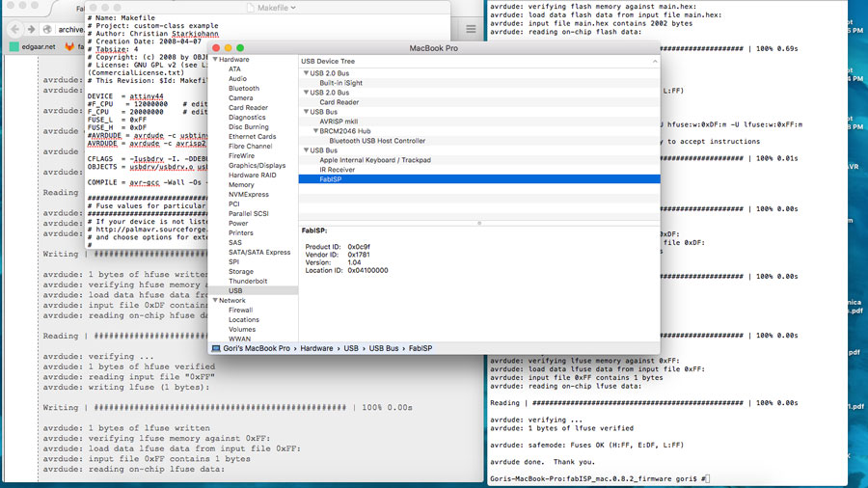Screen dimensions: 868x488
Task: Collapse the USB 2.0 Bus containing Built-in iSight
Action: click(306, 73)
